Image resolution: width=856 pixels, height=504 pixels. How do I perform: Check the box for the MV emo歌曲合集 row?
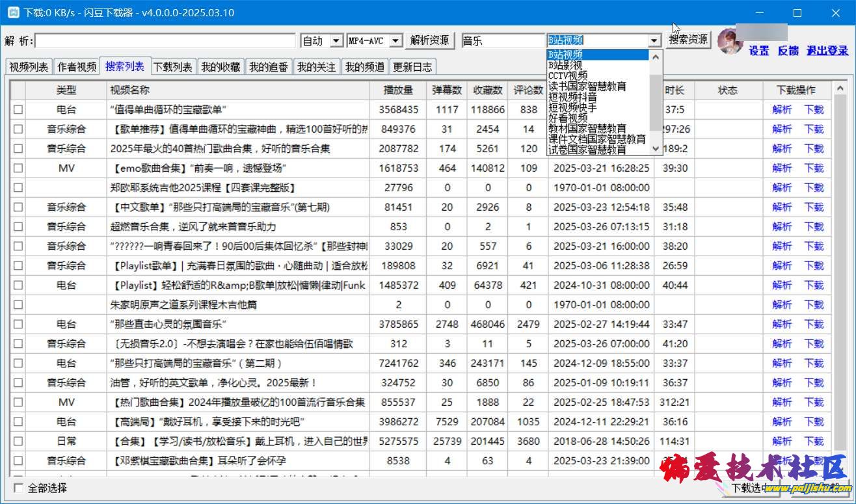18,168
